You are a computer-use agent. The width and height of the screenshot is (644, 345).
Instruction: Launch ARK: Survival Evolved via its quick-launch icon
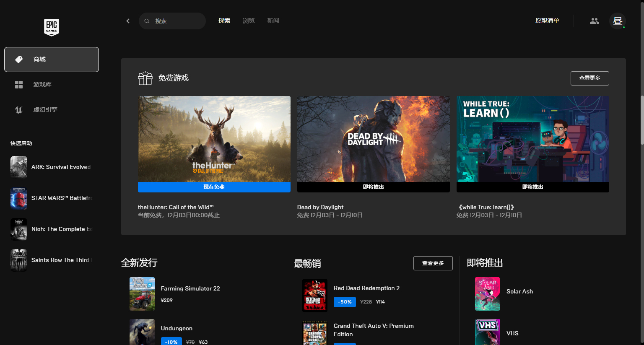[19, 167]
